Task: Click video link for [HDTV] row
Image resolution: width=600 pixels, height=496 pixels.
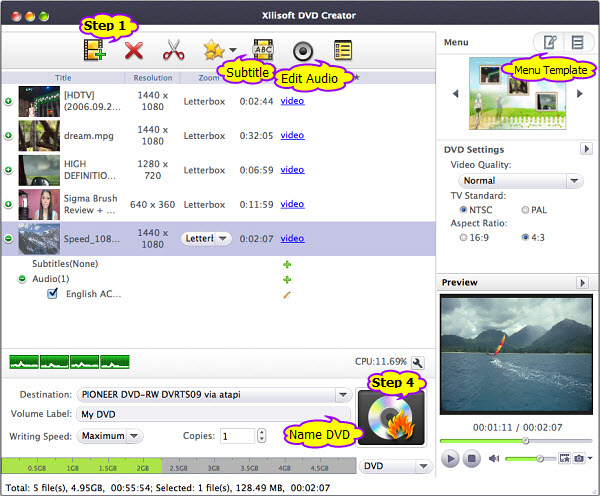Action: (x=292, y=101)
